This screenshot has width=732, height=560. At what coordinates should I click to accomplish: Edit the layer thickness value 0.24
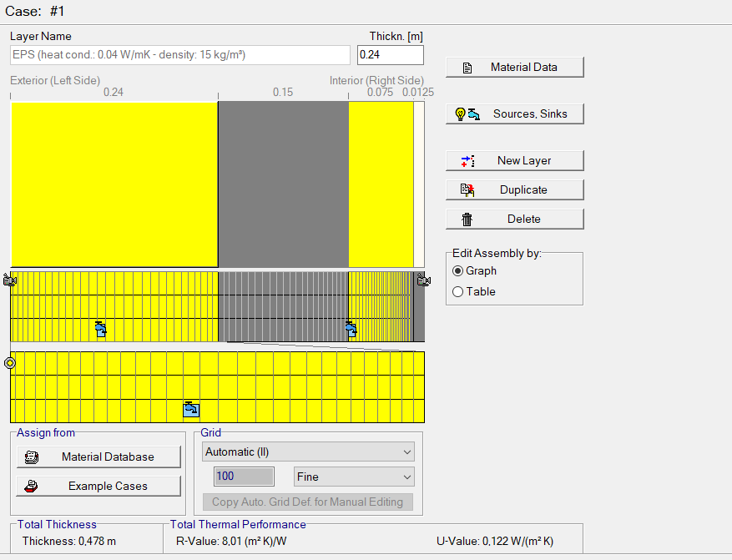(x=390, y=54)
